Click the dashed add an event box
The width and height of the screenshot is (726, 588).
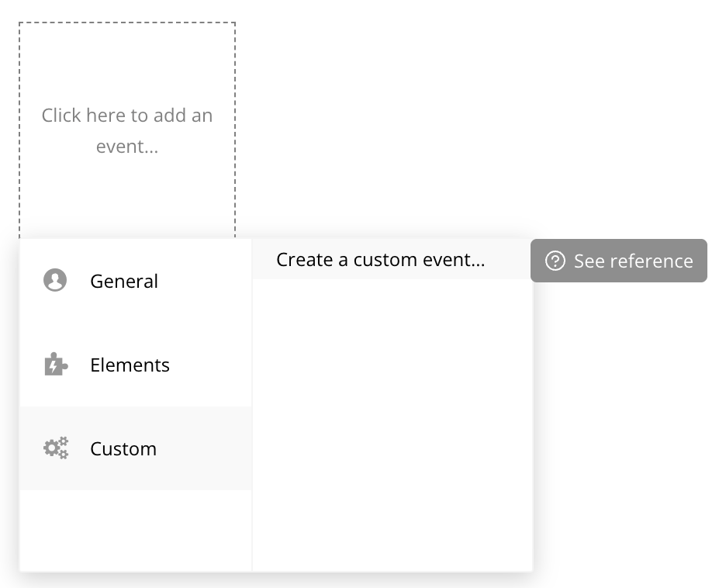point(127,130)
